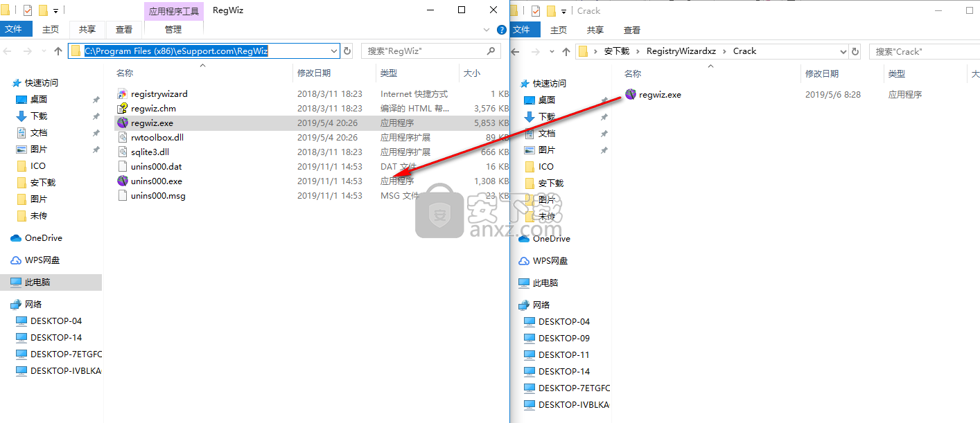Click the 5,853 KB size cell
980x423 pixels.
click(x=491, y=123)
